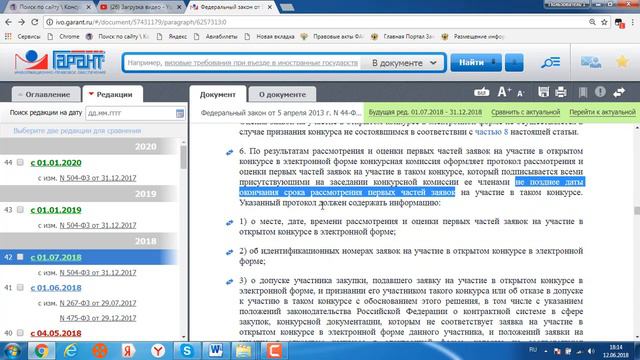Click the Найти search button

476,63
